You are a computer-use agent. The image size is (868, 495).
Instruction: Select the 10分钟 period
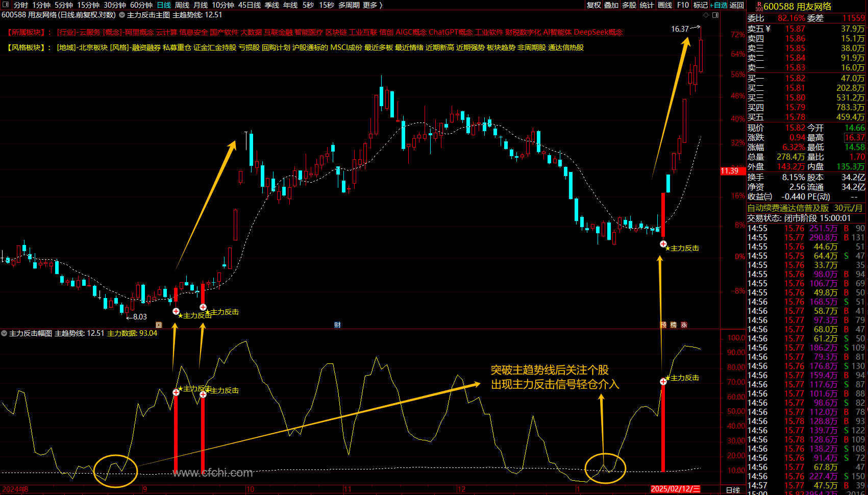(x=223, y=5)
